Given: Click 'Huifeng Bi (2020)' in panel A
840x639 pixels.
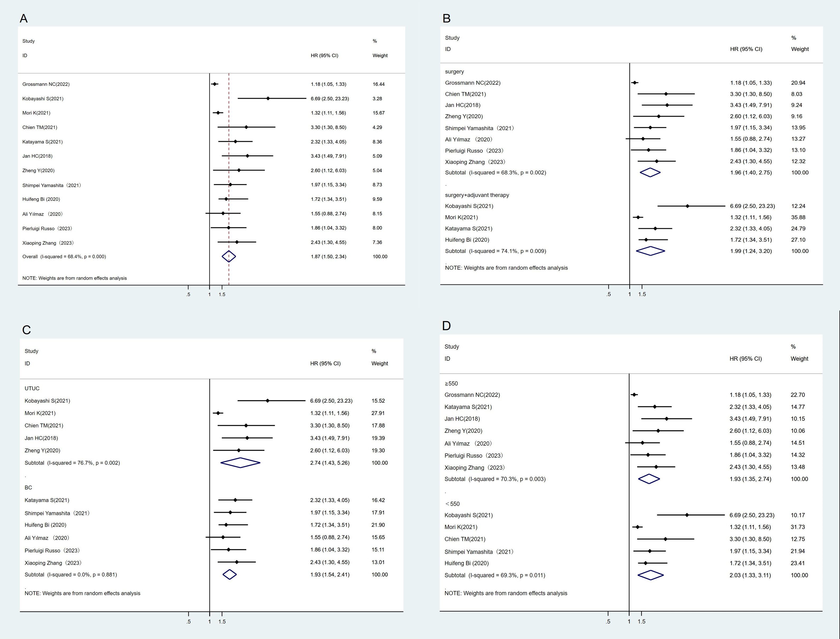Looking at the screenshot, I should (x=41, y=199).
